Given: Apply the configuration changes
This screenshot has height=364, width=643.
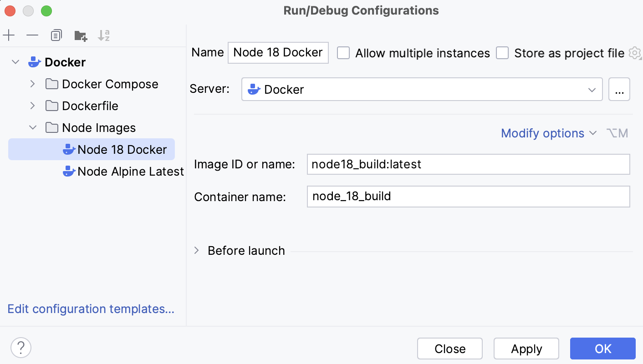Looking at the screenshot, I should pos(526,348).
